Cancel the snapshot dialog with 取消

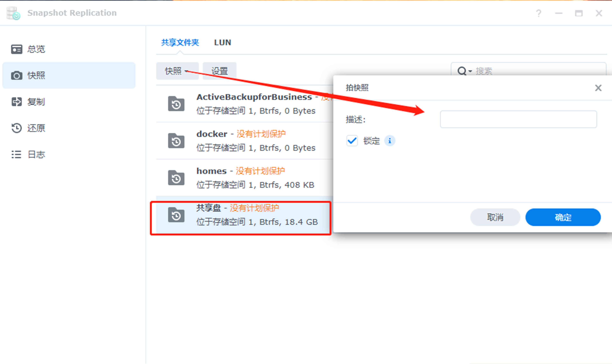click(495, 217)
